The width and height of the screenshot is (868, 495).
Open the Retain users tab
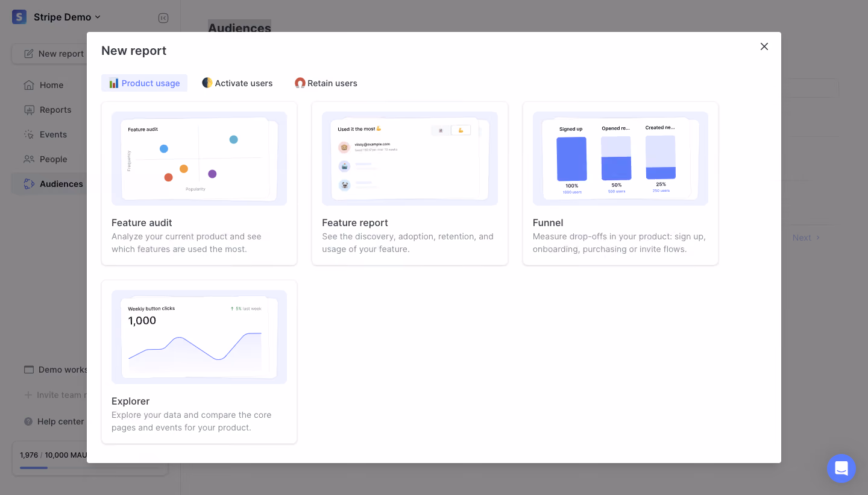point(325,83)
